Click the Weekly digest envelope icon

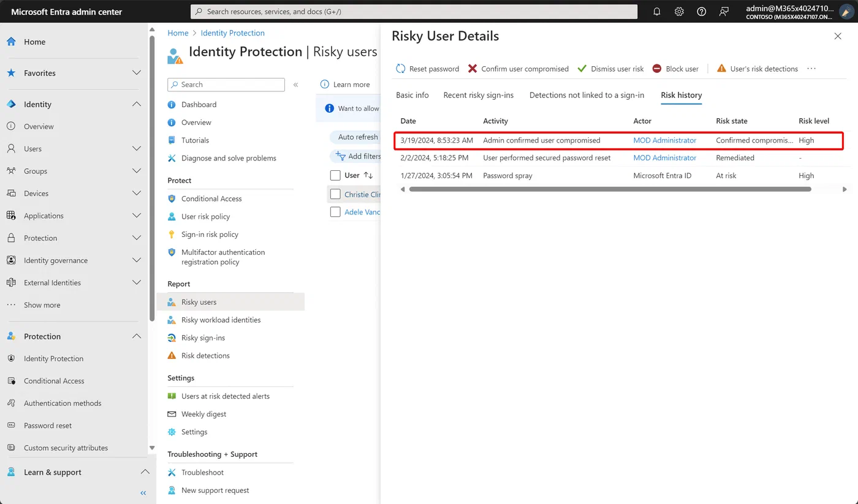[x=172, y=414]
